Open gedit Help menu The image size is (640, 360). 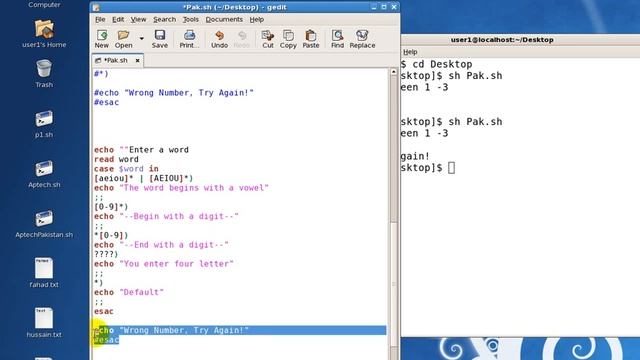257,19
